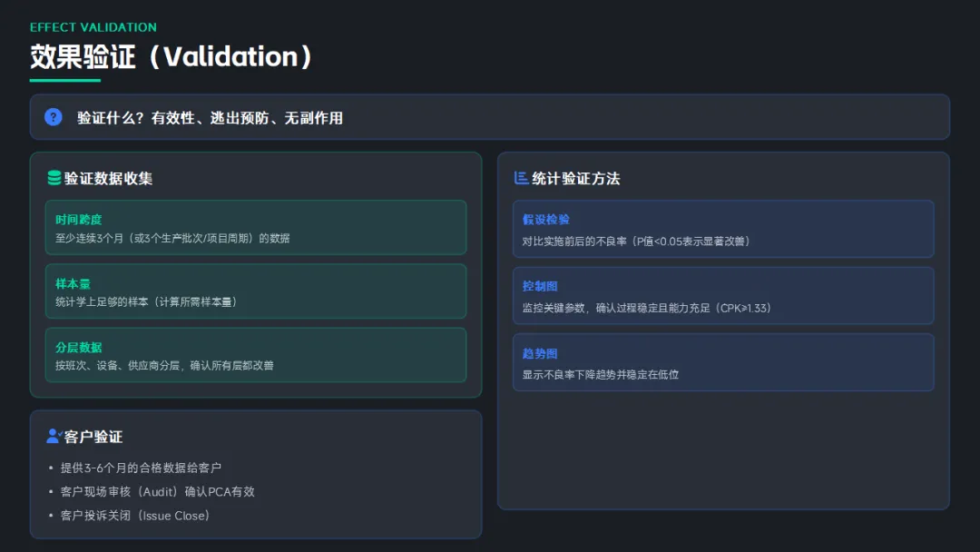This screenshot has width=980, height=552.
Task: Click the blue question mark icon
Action: coord(54,117)
